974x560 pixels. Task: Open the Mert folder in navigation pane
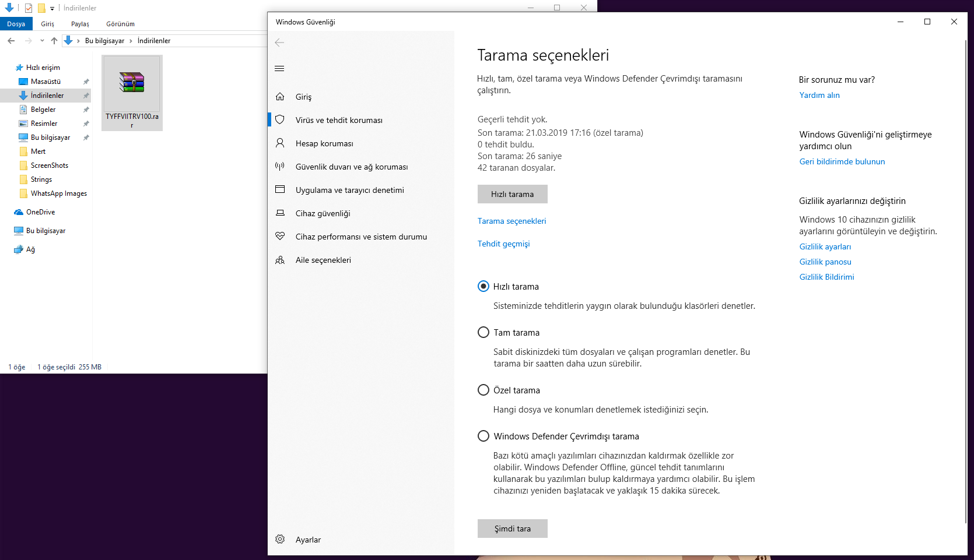(38, 152)
